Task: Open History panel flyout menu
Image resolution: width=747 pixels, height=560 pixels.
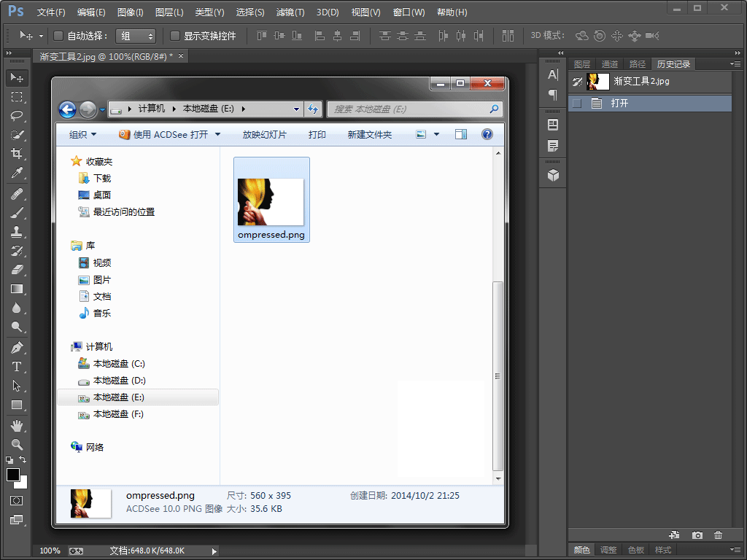Action: tap(735, 64)
